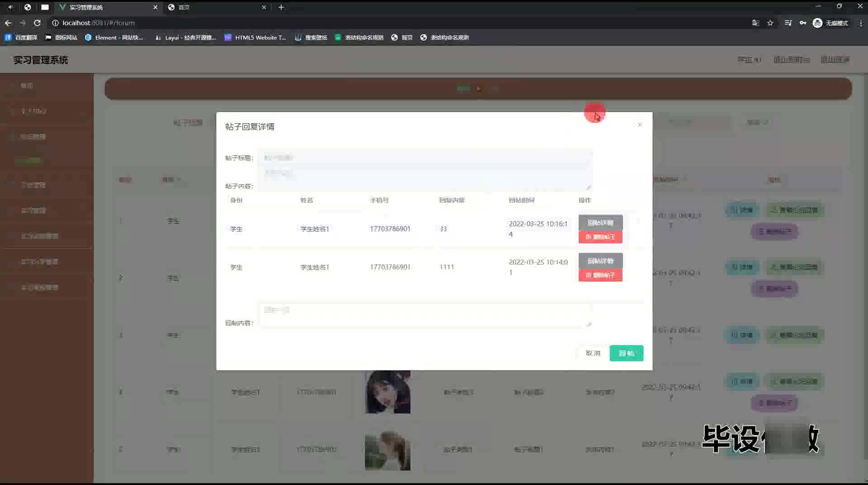Open the page translate icon in the address bar

click(x=755, y=23)
